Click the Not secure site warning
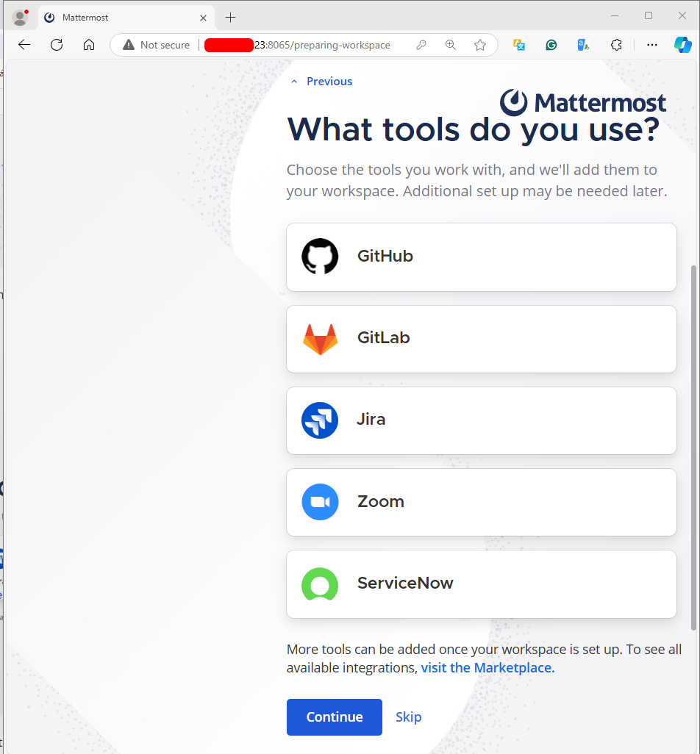The height and width of the screenshot is (754, 700). click(157, 45)
